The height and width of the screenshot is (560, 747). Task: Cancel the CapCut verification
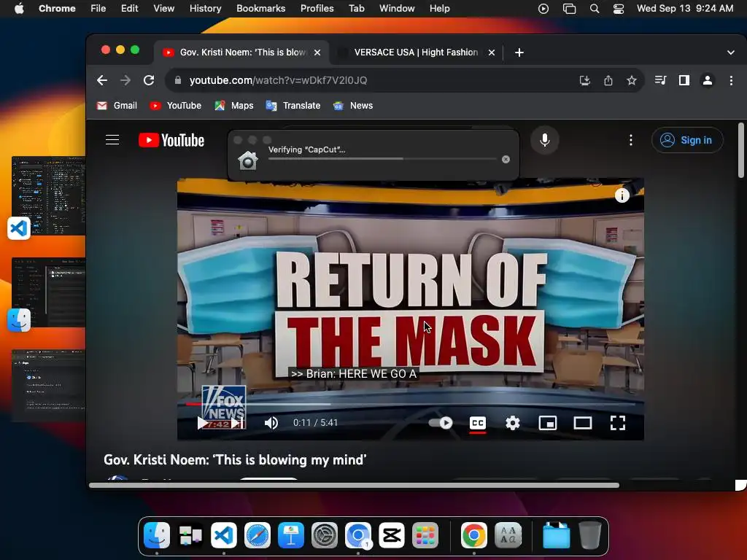point(506,159)
